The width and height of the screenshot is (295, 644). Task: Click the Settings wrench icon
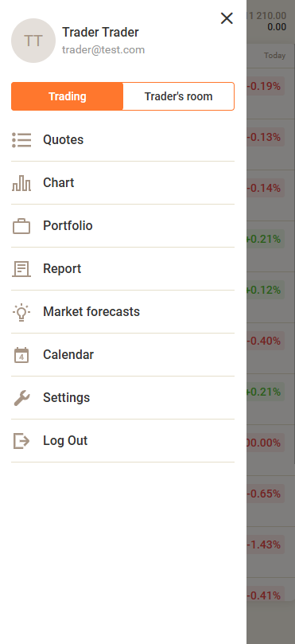click(21, 398)
